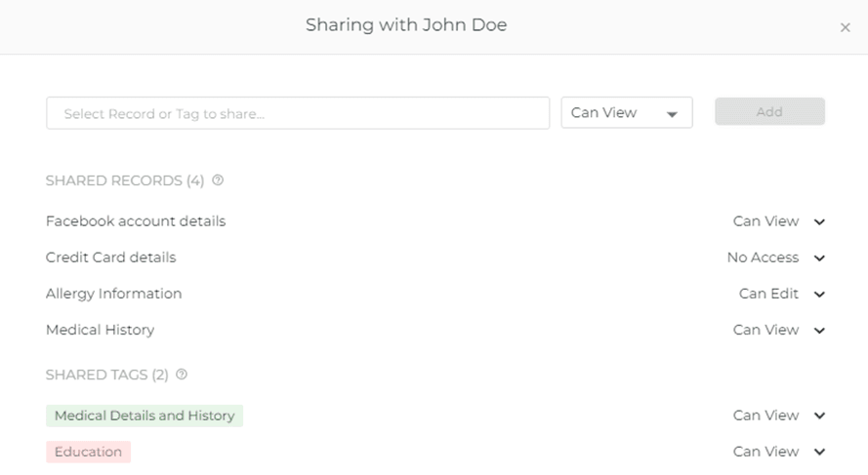The height and width of the screenshot is (475, 868).
Task: Click the Shared Tags help icon
Action: pos(182,375)
